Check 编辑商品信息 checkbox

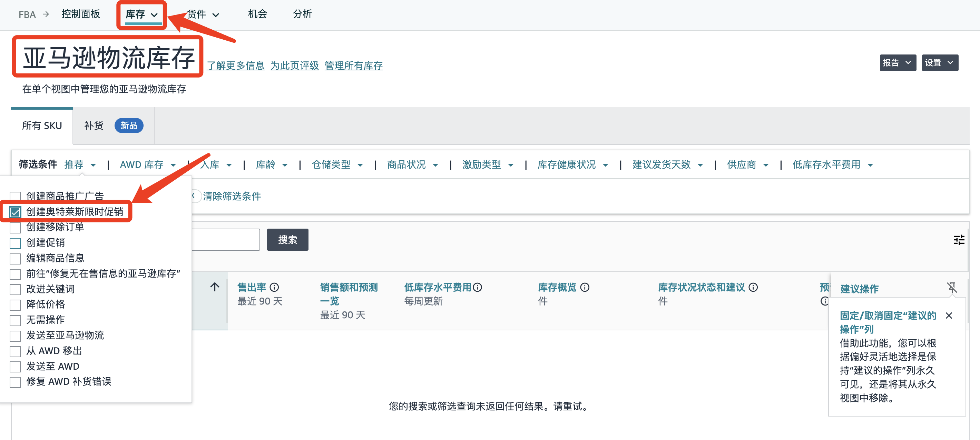15,259
